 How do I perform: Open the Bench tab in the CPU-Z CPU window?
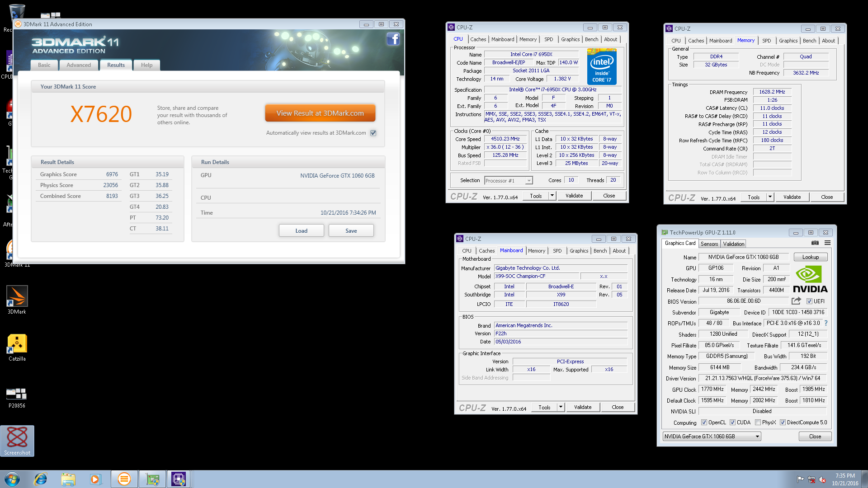click(591, 39)
